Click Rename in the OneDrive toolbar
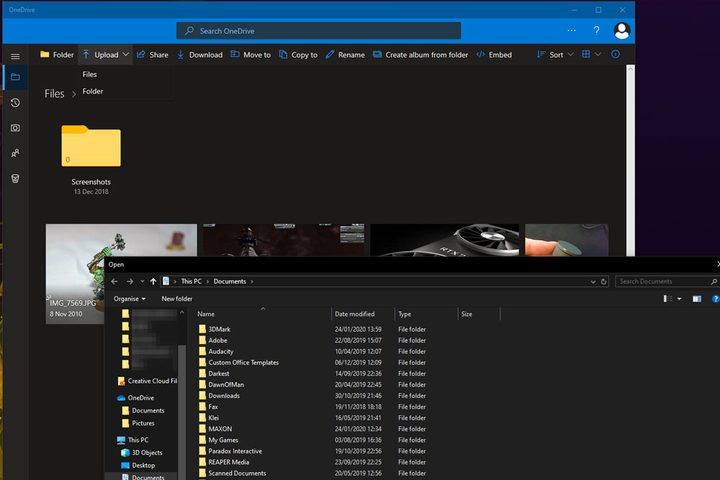This screenshot has height=480, width=720. 345,55
